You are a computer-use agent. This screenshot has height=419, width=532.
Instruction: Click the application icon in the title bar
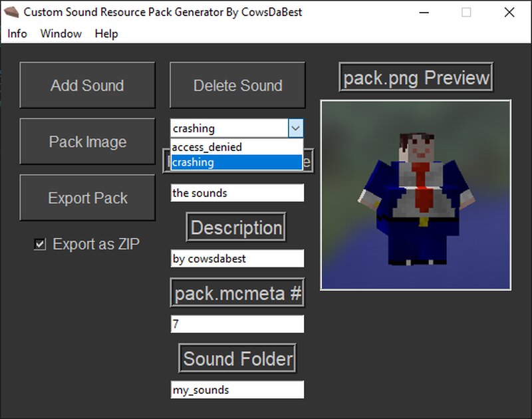(11, 12)
